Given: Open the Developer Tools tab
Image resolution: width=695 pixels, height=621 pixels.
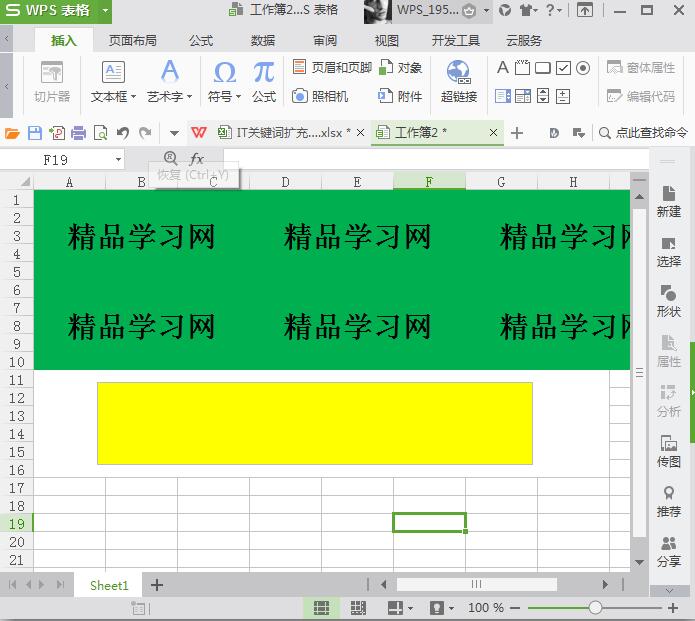Looking at the screenshot, I should point(456,40).
